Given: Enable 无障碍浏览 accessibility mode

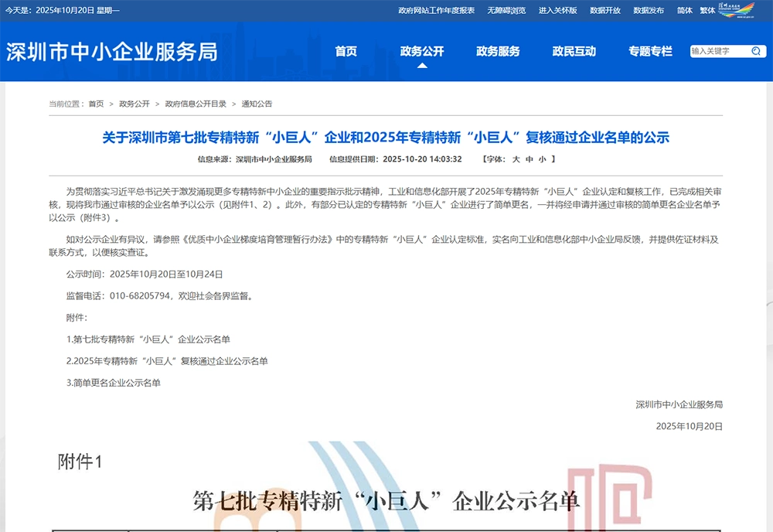Looking at the screenshot, I should [506, 10].
